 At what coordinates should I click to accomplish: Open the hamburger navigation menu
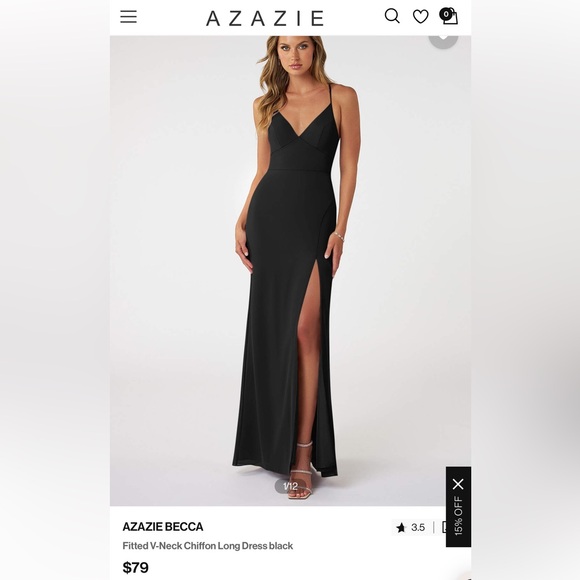click(128, 17)
